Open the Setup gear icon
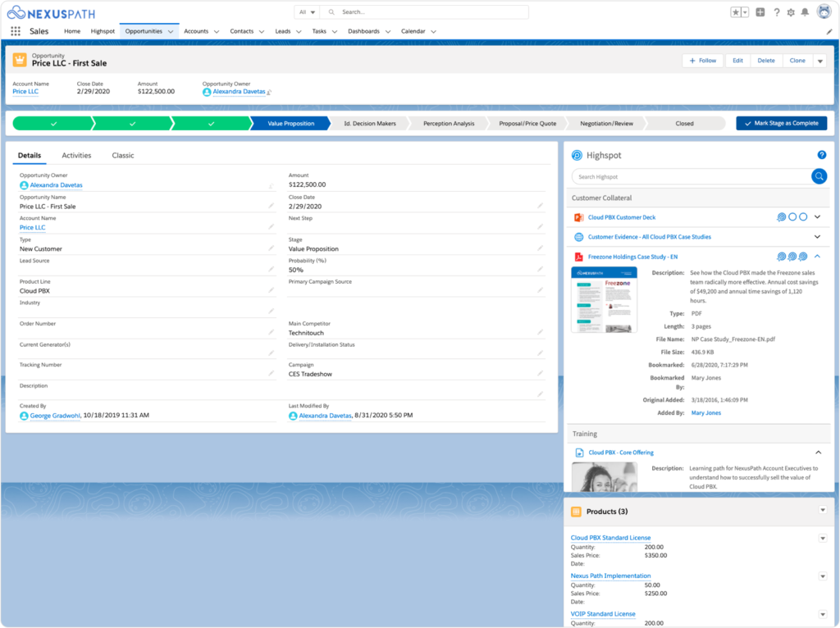Image resolution: width=840 pixels, height=628 pixels. click(x=791, y=12)
